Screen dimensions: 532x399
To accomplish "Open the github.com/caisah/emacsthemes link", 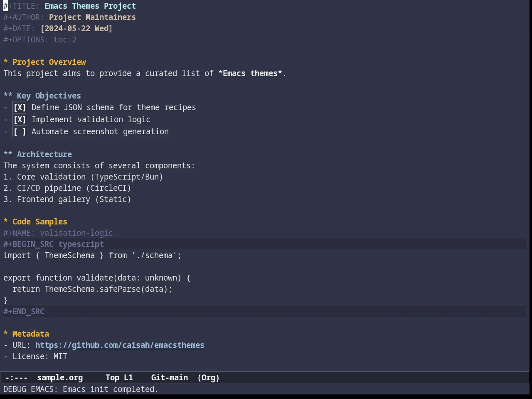I will click(120, 345).
